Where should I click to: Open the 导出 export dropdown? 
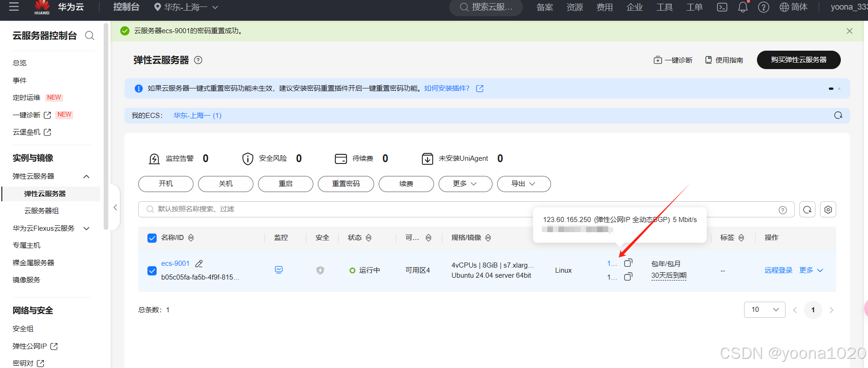coord(524,184)
